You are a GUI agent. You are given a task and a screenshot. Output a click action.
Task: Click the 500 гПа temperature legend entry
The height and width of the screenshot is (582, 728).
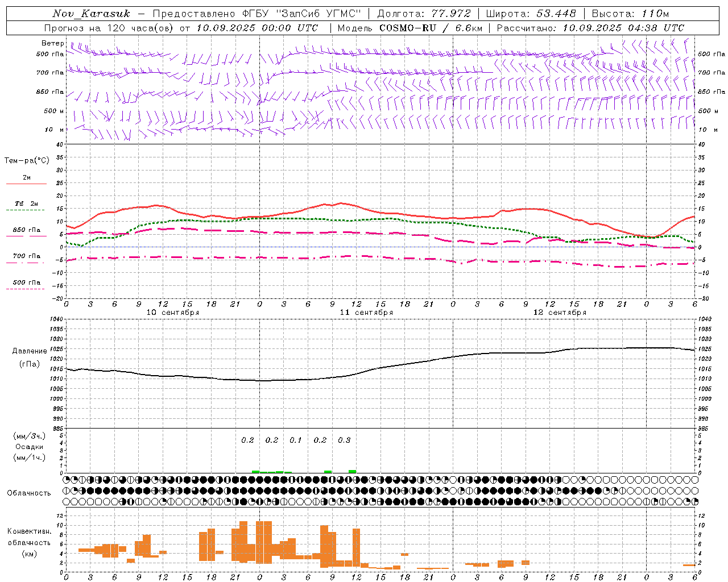pos(27,282)
